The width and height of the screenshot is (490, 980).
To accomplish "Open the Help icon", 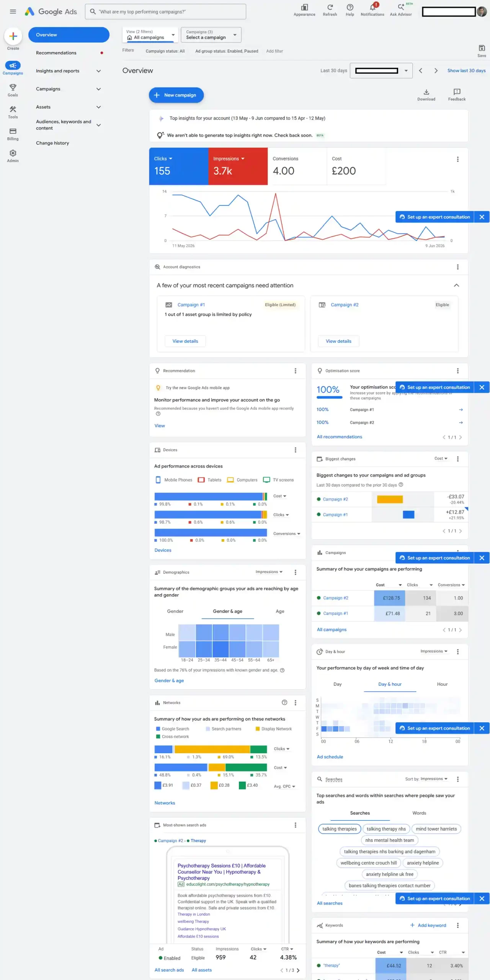I will 350,10.
